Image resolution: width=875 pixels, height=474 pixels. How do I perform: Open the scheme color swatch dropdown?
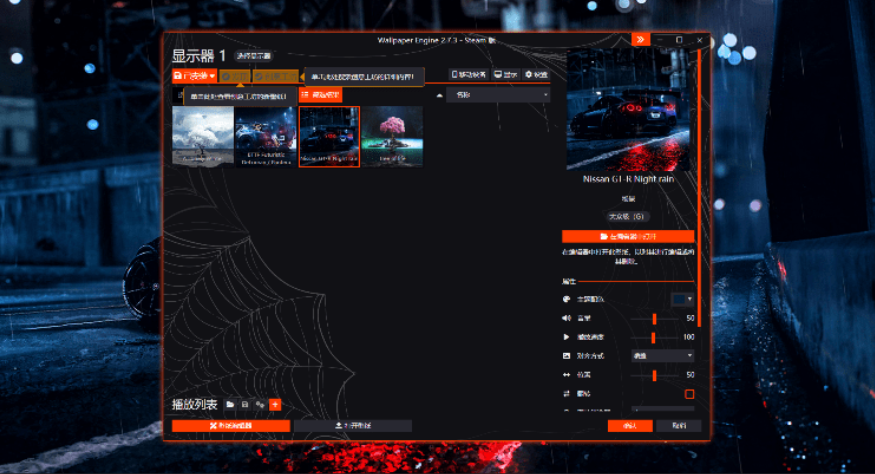[682, 299]
